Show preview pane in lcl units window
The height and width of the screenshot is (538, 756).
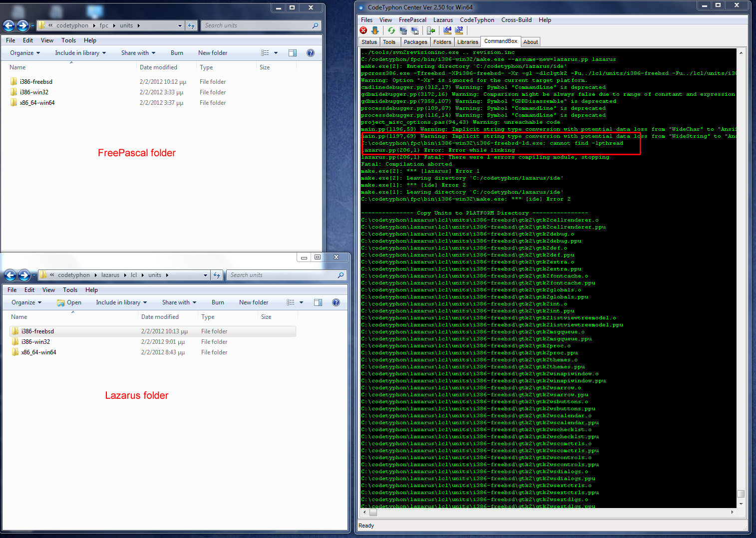coord(318,302)
